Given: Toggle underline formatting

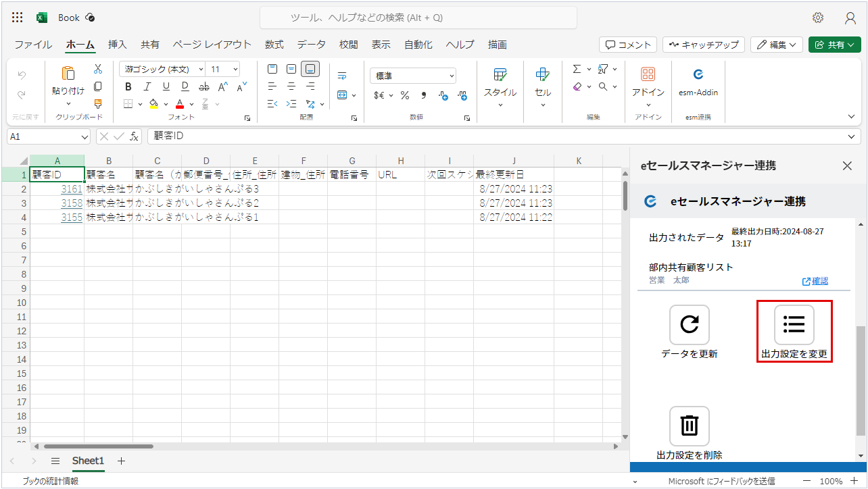Looking at the screenshot, I should [166, 86].
